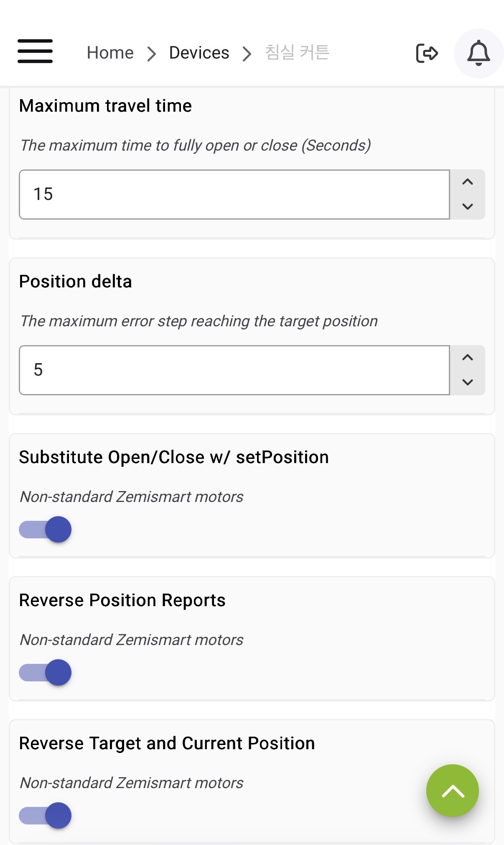Navigate to Devices breadcrumb
This screenshot has width=504, height=845.
[199, 53]
